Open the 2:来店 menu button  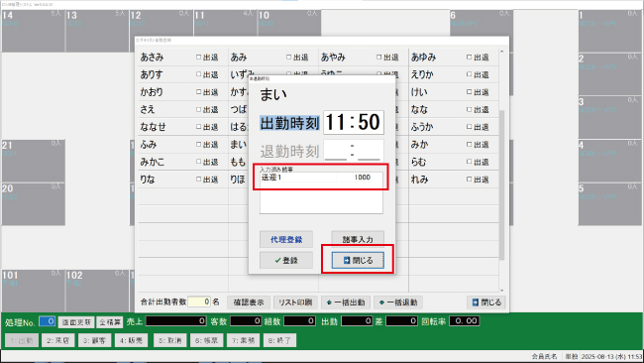pyautogui.click(x=57, y=340)
